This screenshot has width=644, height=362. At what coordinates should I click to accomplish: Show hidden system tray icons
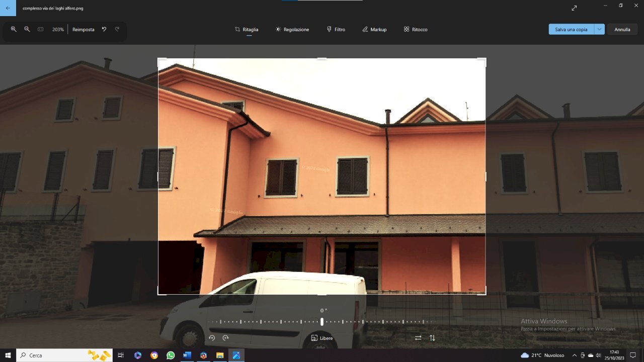(575, 355)
